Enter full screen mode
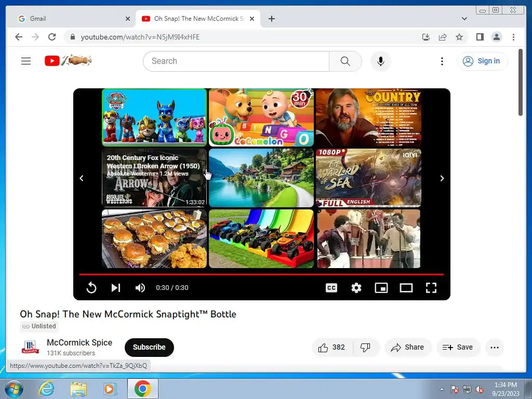Screen dimensions: 532x399 pos(431,288)
